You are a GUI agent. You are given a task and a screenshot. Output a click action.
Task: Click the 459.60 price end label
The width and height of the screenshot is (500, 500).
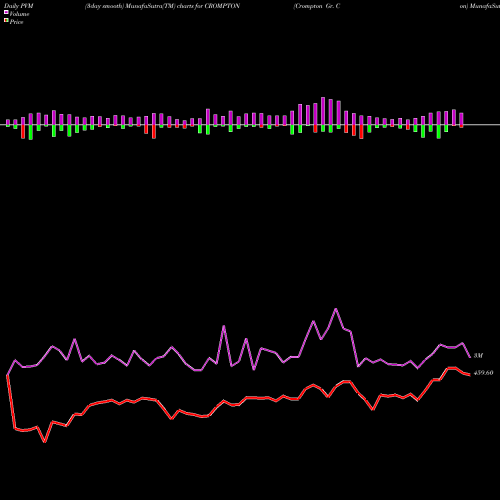click(x=484, y=373)
